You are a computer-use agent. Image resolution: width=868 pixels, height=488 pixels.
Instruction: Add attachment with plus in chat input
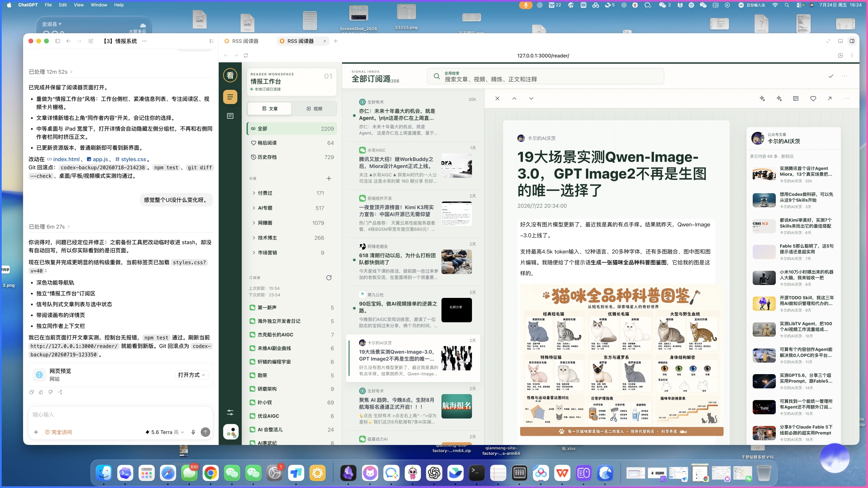point(36,432)
